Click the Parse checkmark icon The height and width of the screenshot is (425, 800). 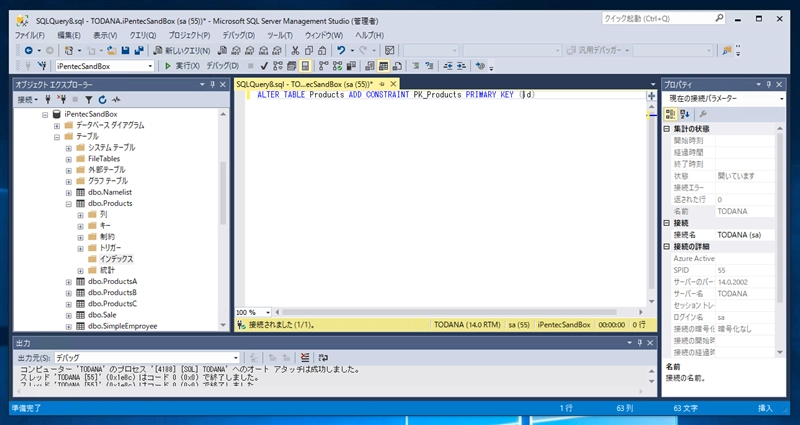pyautogui.click(x=264, y=66)
